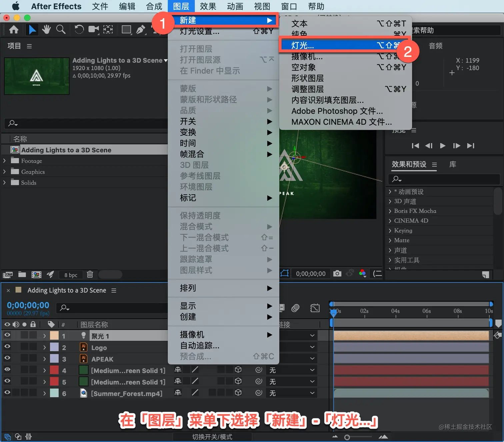Hide the 聚光 1 layer
The height and width of the screenshot is (442, 504).
coord(7,335)
